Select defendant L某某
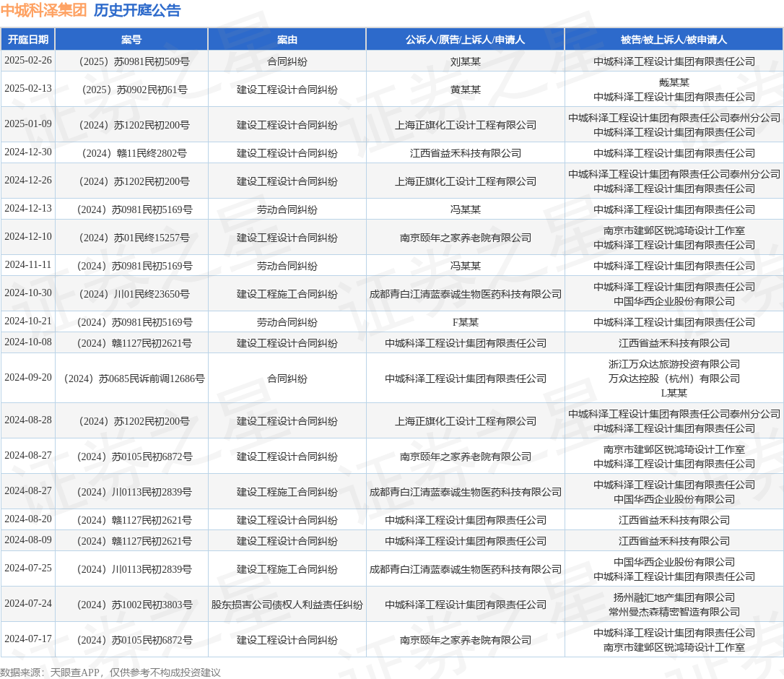784x679 pixels. (x=674, y=393)
